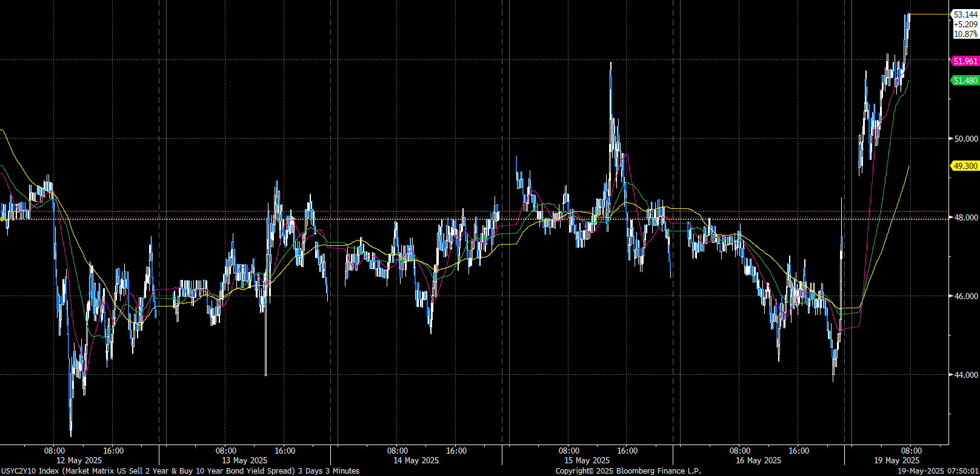Click the USYC2Y10 Index chart title text

pyautogui.click(x=180, y=471)
